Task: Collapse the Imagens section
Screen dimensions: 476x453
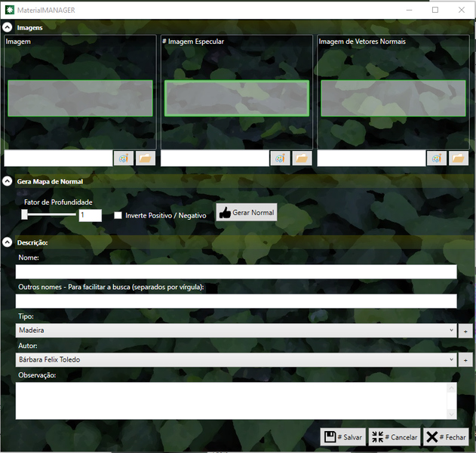Action: (7, 27)
